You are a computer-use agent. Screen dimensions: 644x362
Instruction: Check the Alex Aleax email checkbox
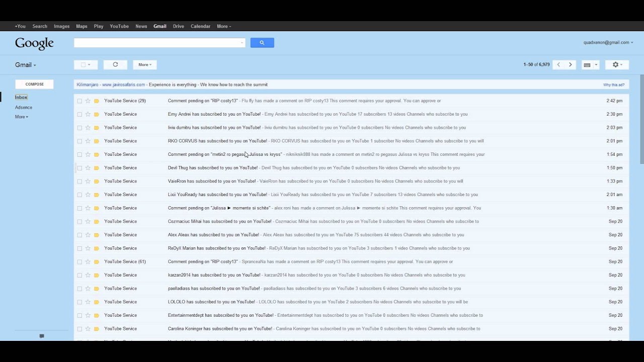pyautogui.click(x=79, y=235)
